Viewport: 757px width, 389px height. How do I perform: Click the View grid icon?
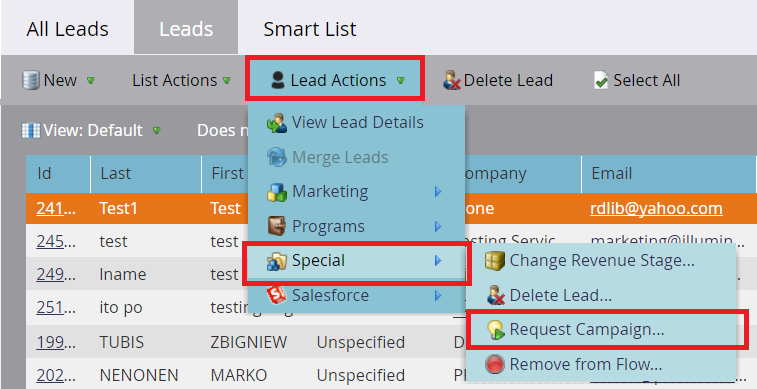[x=31, y=130]
